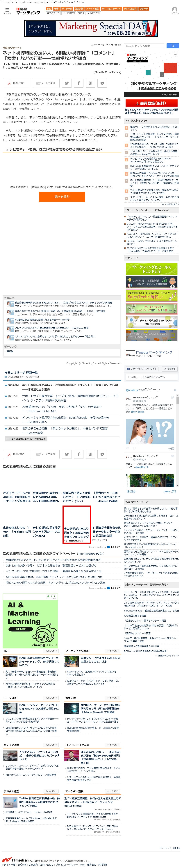
Task: Share article via top Twitter icon
Action: pos(67,83)
